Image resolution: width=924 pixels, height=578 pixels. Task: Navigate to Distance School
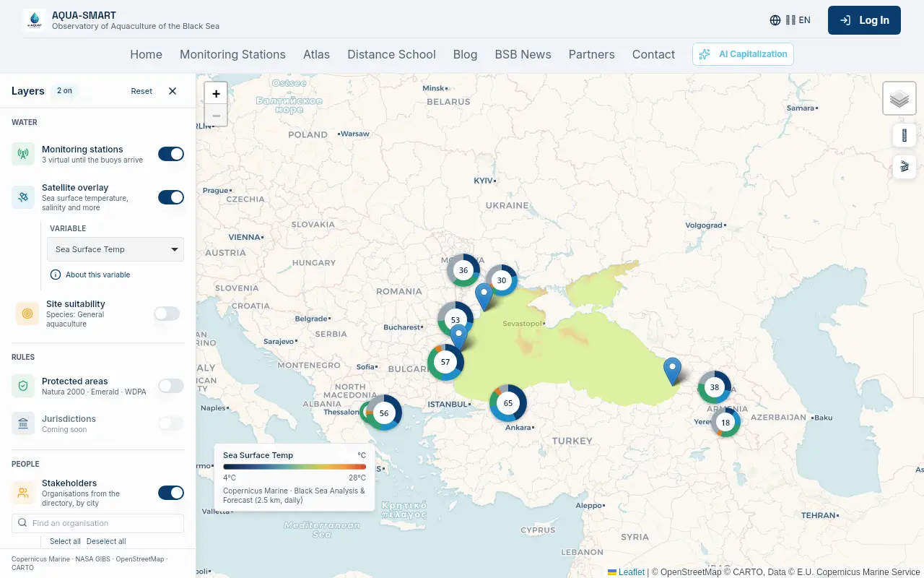click(x=391, y=54)
